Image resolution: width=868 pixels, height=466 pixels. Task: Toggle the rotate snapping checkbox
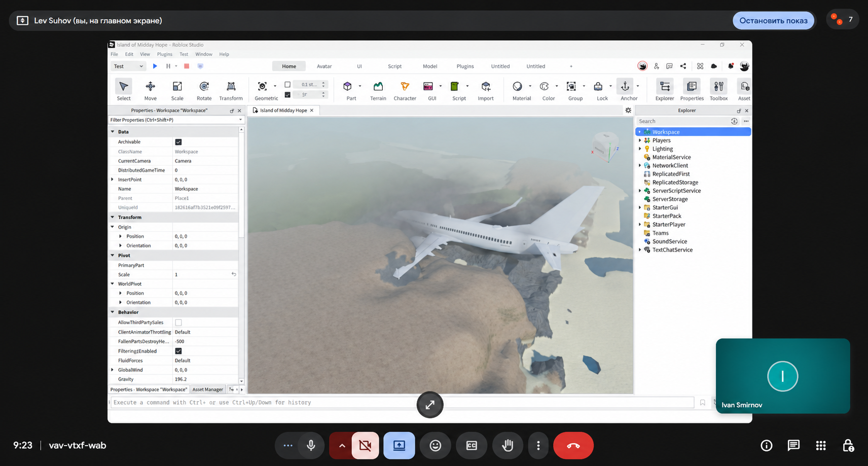(287, 95)
